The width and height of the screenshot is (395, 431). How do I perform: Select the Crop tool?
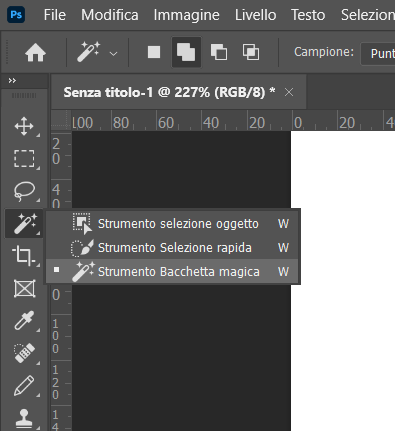(23, 255)
